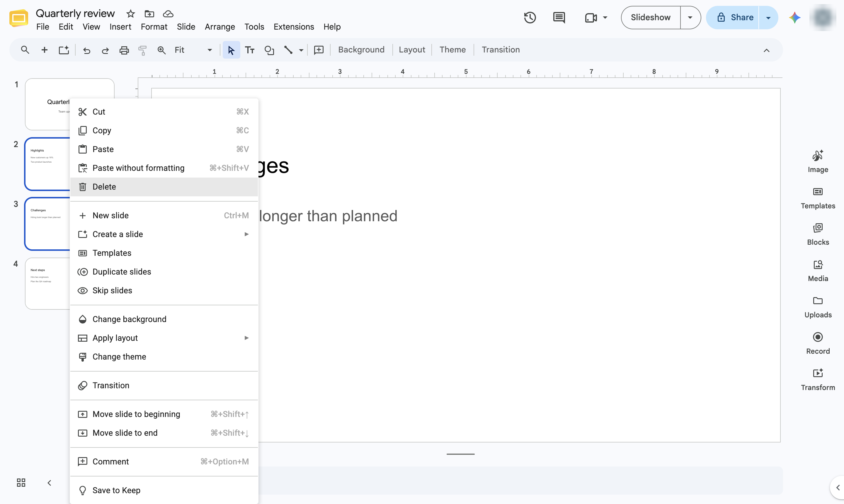
Task: Expand line tool options arrow
Action: (301, 50)
